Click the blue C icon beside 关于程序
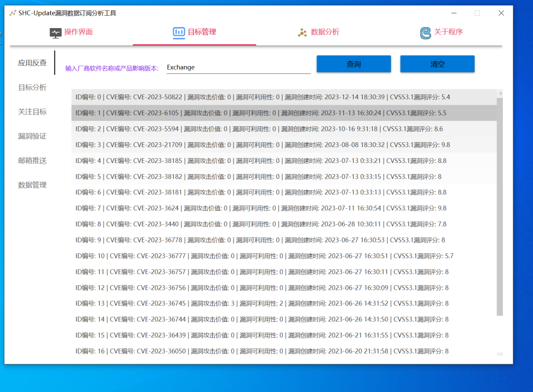Screen dimensions: 533x392 tap(425, 33)
